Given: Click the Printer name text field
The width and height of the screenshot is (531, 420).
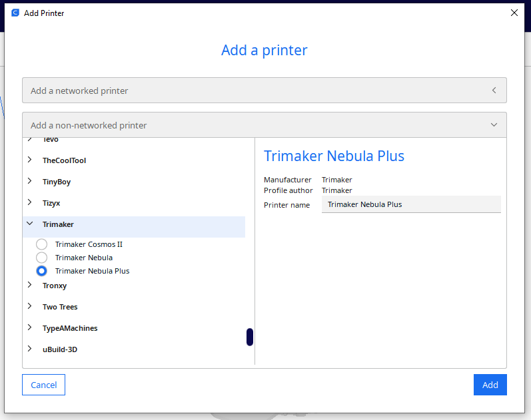Looking at the screenshot, I should pyautogui.click(x=410, y=204).
